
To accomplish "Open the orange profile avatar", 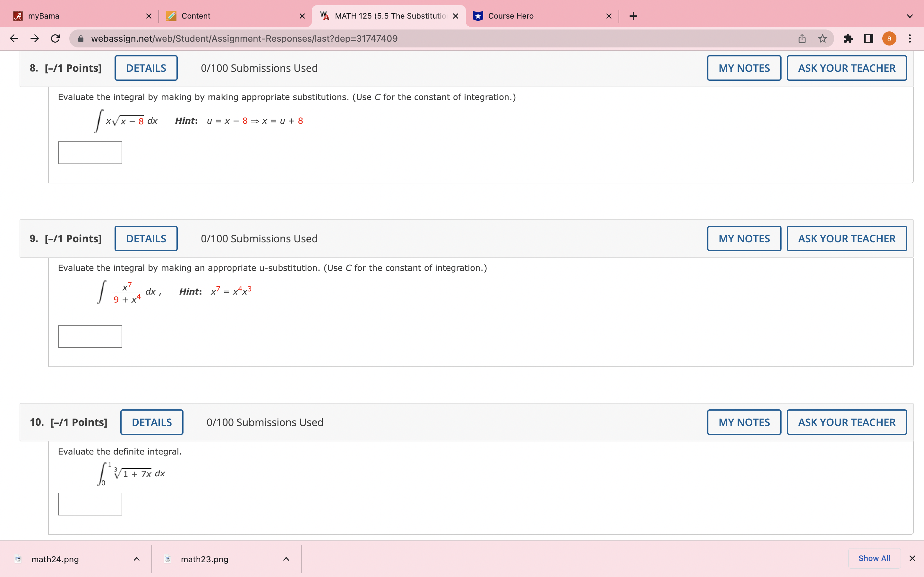I will (889, 38).
